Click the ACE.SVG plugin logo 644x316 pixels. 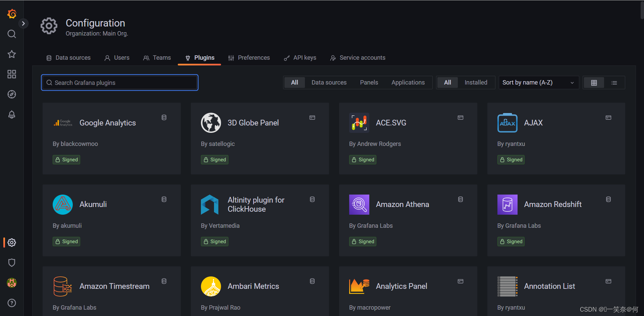pyautogui.click(x=359, y=123)
